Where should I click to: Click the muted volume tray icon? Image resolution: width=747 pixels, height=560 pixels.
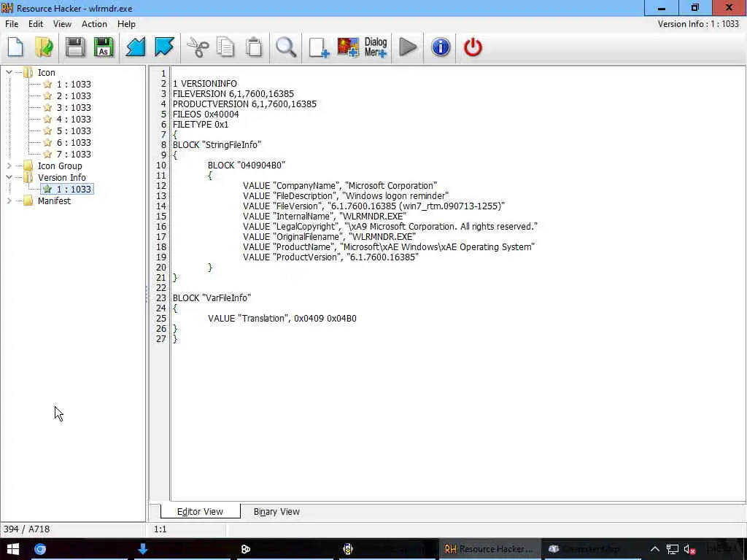point(689,549)
